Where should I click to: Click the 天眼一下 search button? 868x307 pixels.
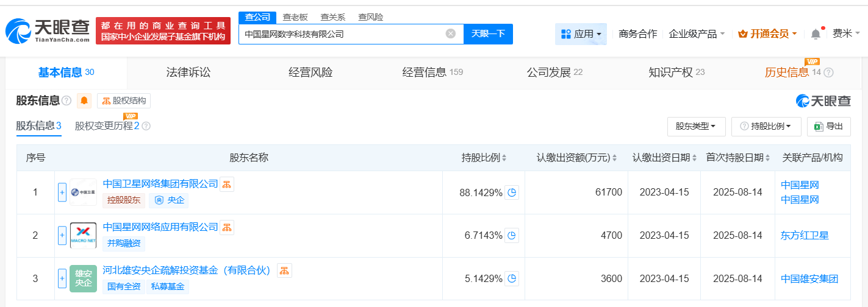pos(488,34)
